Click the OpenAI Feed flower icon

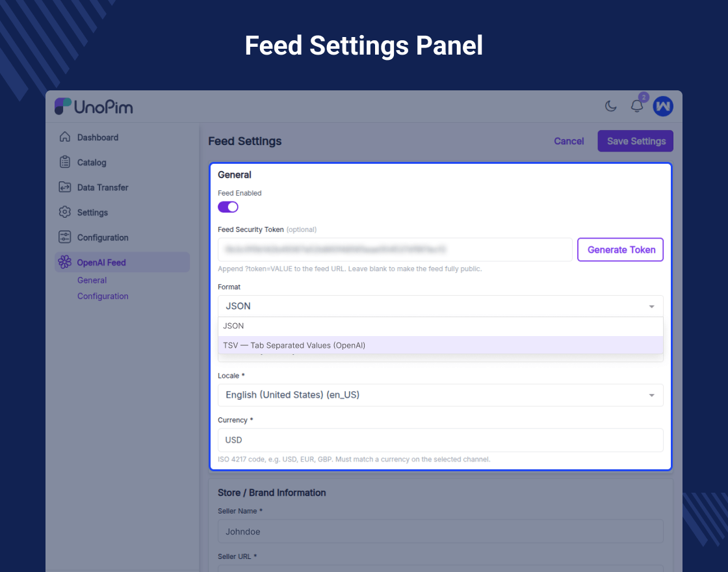[64, 263]
